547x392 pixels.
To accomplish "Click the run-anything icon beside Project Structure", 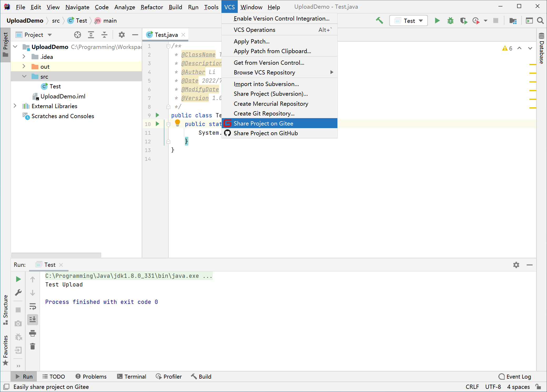I will (x=529, y=21).
